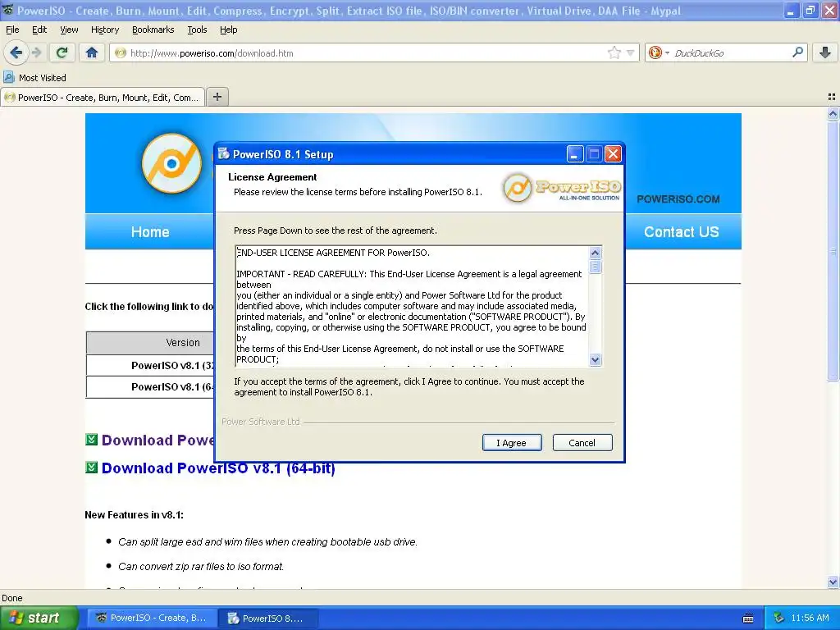This screenshot has width=840, height=630.
Task: Click the PowerISO logo in setup header
Action: pos(562,188)
